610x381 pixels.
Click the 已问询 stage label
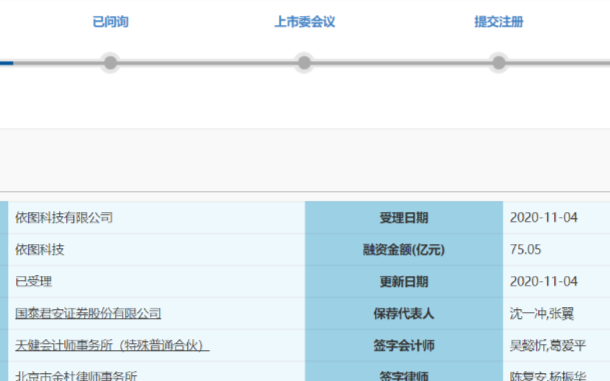click(110, 22)
